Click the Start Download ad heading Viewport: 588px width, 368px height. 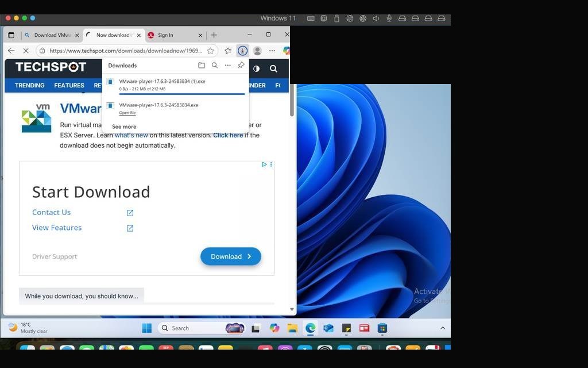[x=91, y=192]
